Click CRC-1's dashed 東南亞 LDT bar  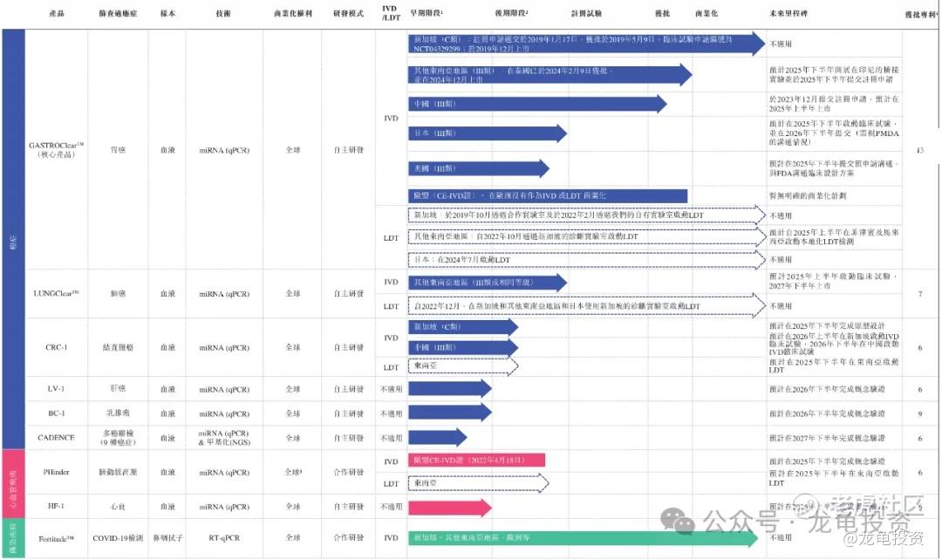(x=462, y=365)
